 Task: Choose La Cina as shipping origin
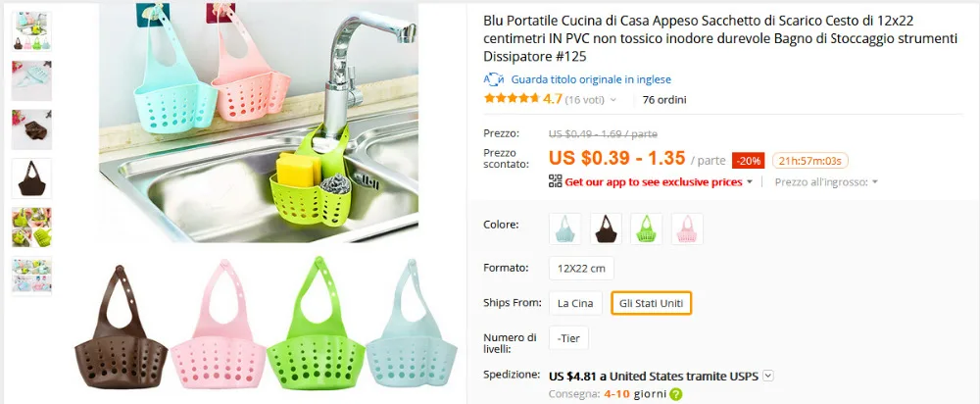575,303
